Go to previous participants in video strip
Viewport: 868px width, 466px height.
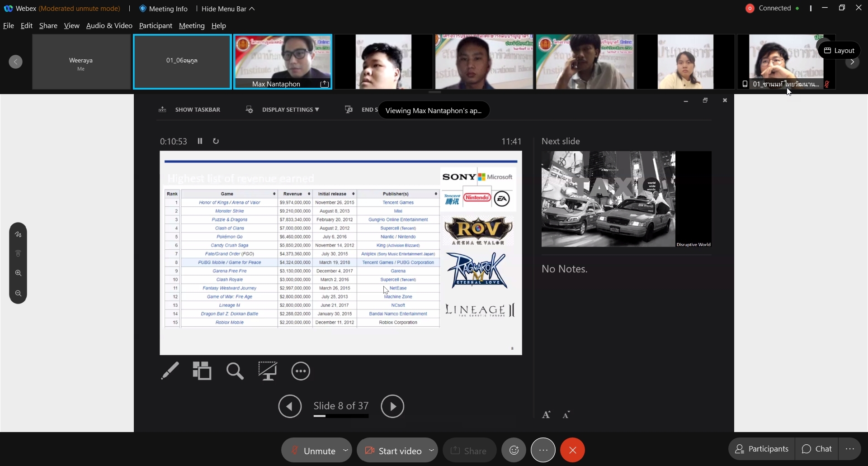(16, 62)
